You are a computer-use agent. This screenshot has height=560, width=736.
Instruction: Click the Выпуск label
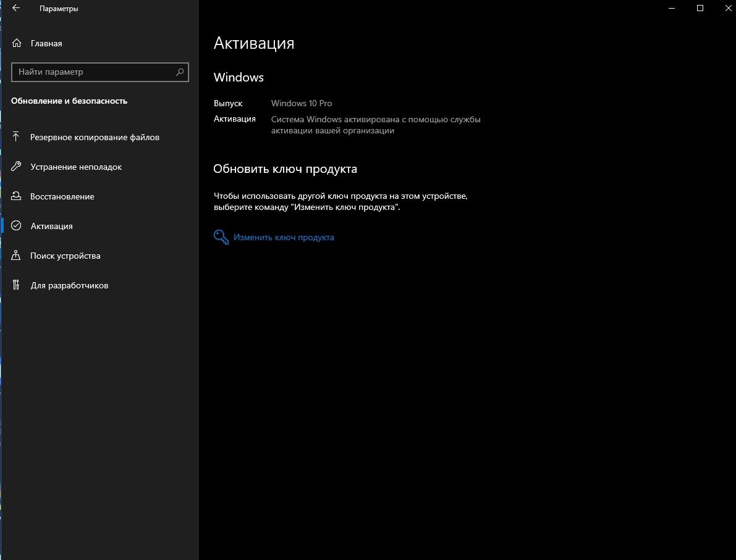[227, 103]
